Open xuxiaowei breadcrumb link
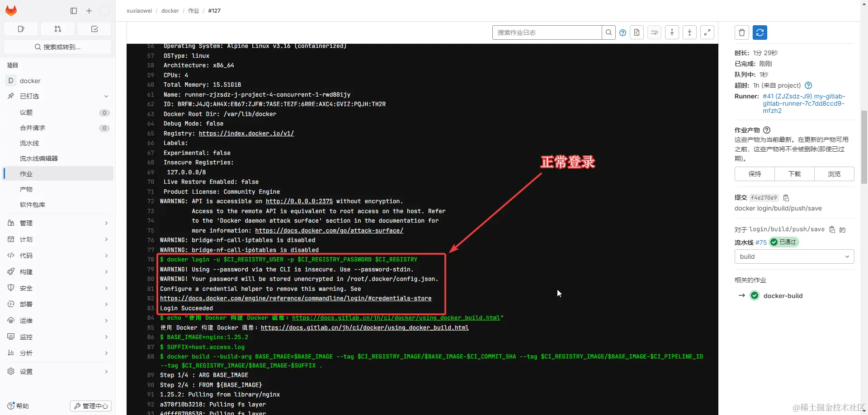 139,11
